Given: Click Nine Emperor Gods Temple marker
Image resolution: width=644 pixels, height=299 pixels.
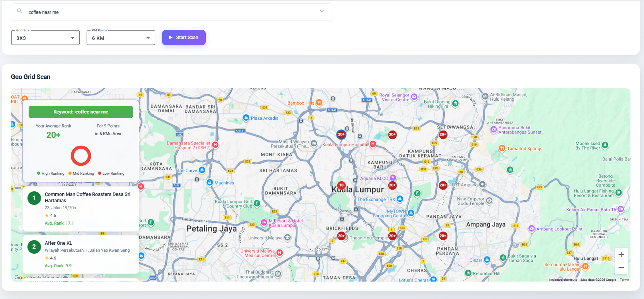Looking at the screenshot, I should click(x=489, y=201).
